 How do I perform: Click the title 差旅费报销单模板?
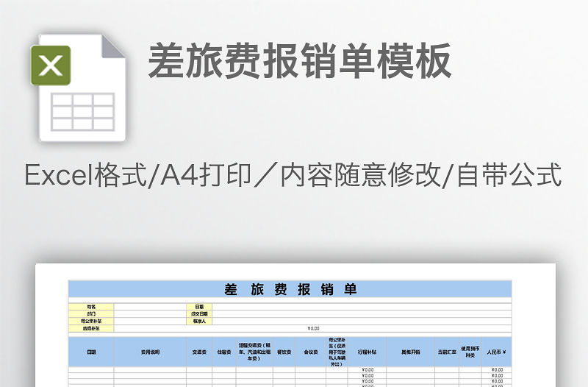300,61
